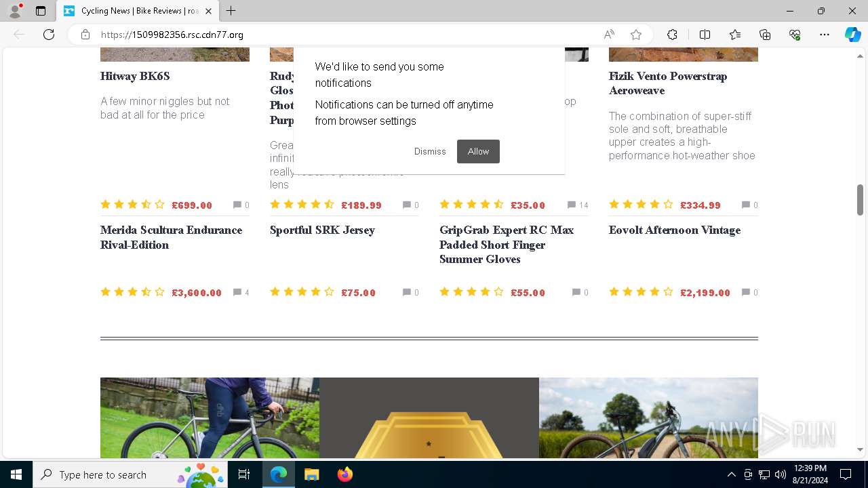Click the £55.00 GripGrab gloves price

528,293
